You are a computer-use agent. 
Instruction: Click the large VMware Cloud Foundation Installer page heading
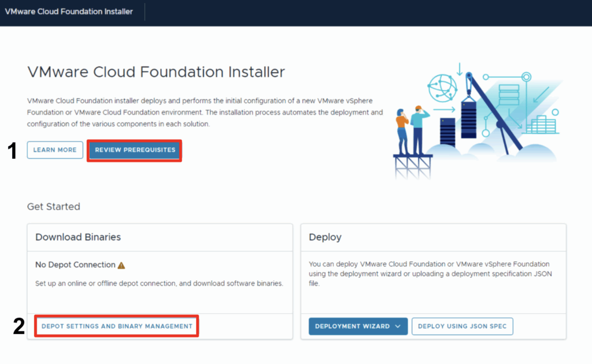[156, 72]
